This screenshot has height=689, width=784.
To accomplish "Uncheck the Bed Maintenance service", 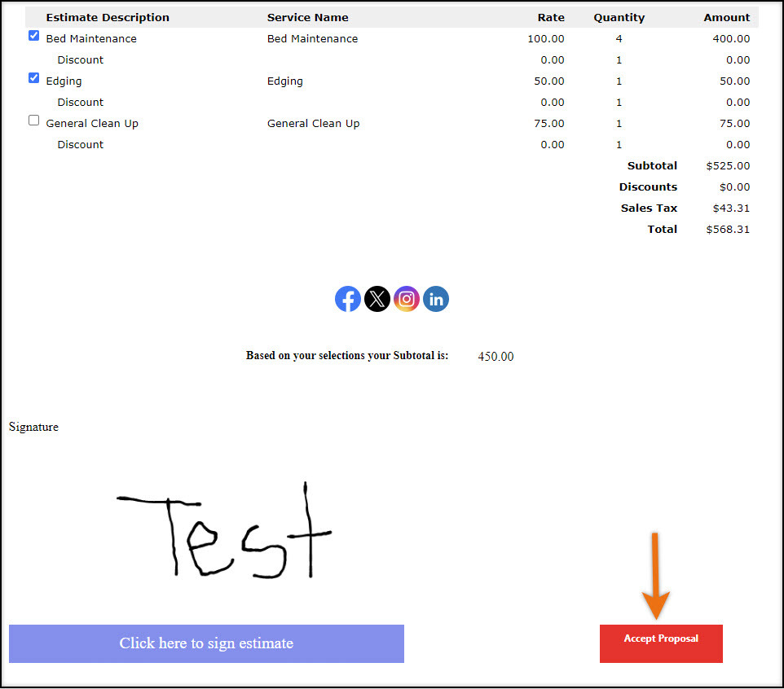I will click(33, 35).
